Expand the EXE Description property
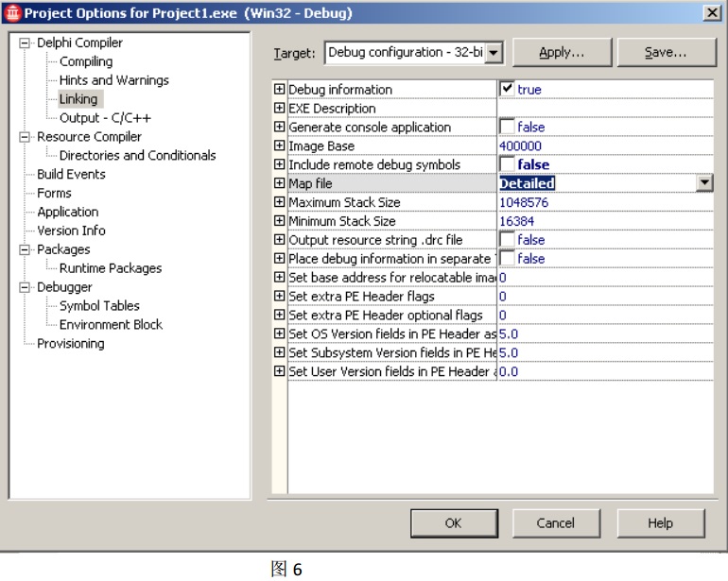This screenshot has width=728, height=581. [x=279, y=109]
